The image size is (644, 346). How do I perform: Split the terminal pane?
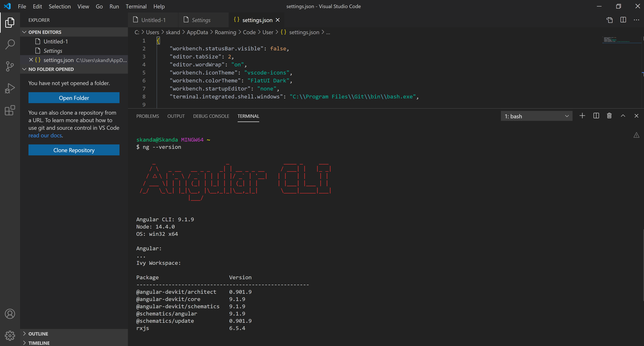click(596, 116)
